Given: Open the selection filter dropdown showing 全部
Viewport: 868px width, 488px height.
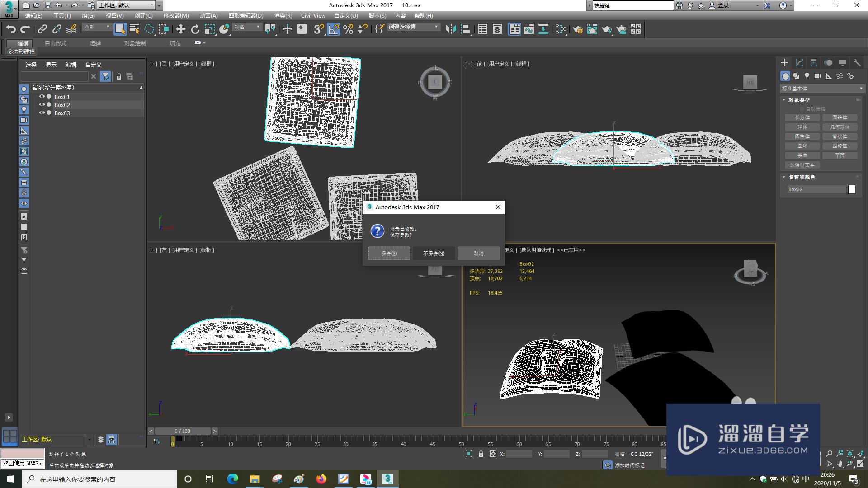Looking at the screenshot, I should [97, 27].
